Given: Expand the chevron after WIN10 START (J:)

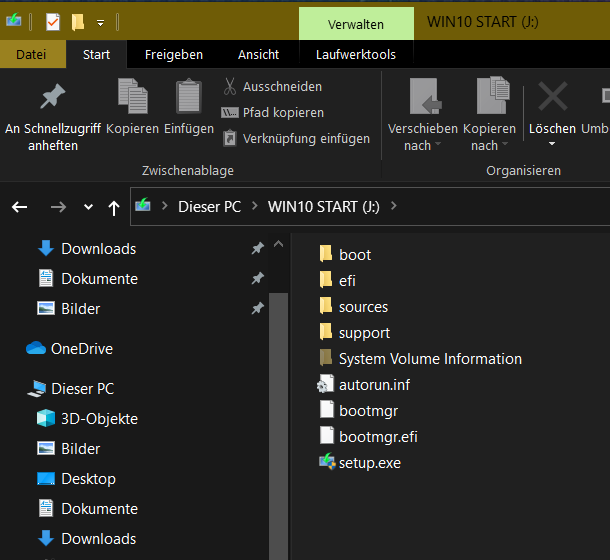Looking at the screenshot, I should pos(393,205).
